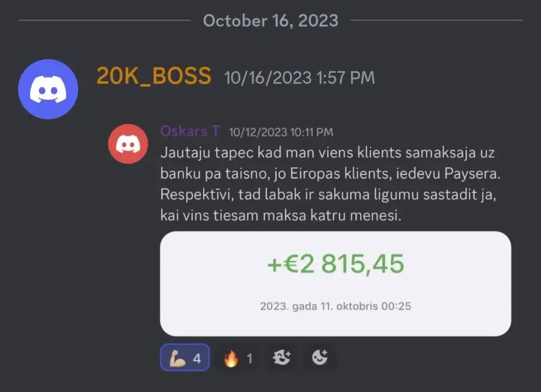Open the 20K_BOSS username profile

153,76
